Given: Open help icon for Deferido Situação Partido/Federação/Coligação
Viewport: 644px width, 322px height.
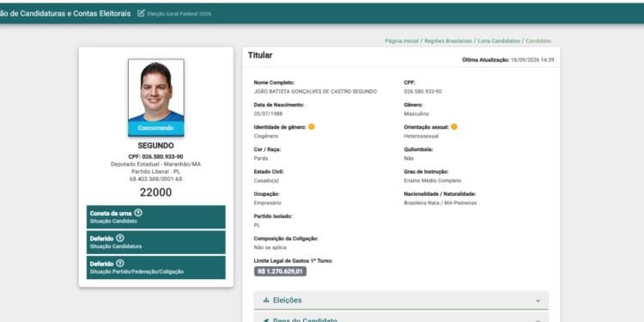Looking at the screenshot, I should [x=120, y=264].
